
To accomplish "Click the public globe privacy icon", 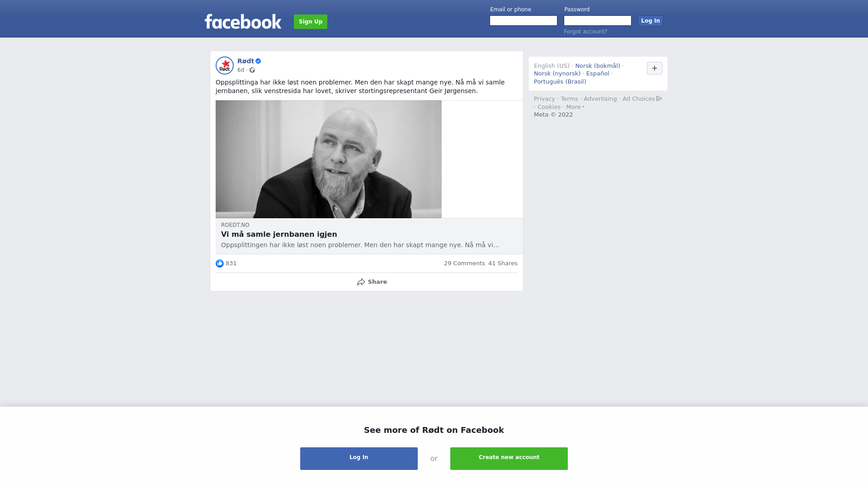I will pyautogui.click(x=252, y=70).
